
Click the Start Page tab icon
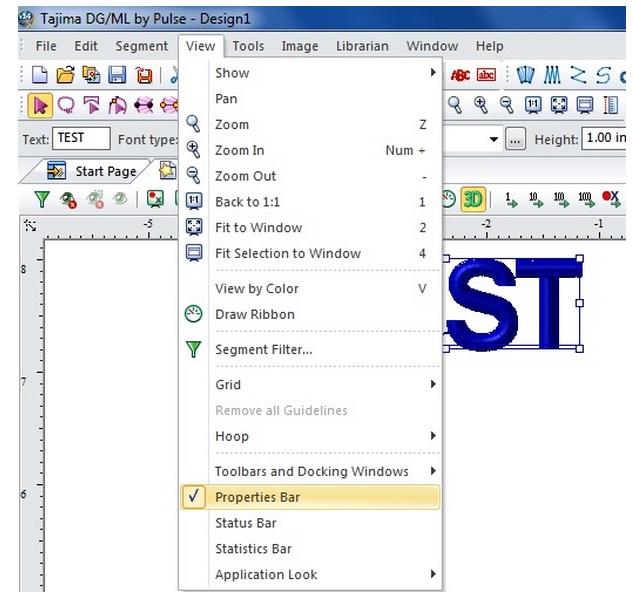tap(57, 170)
